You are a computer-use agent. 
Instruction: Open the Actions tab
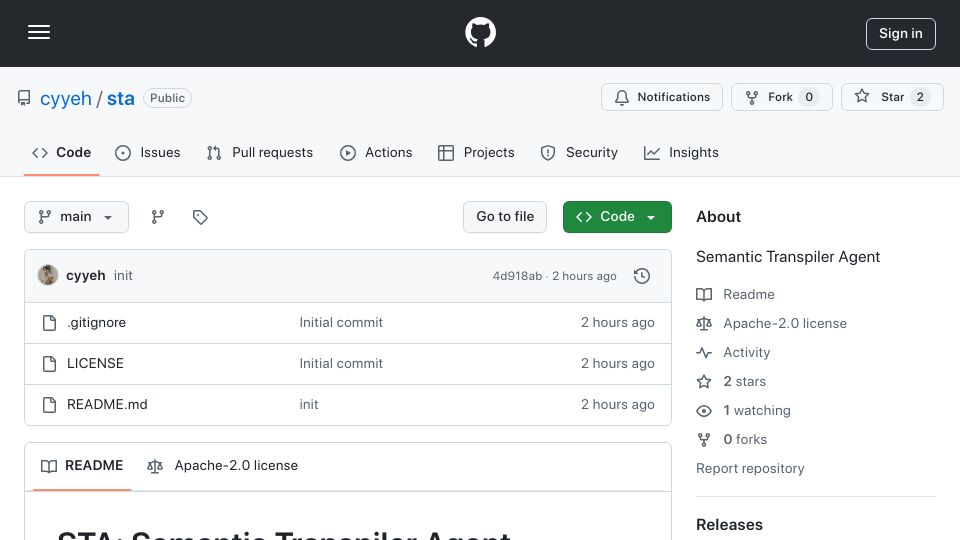(376, 152)
